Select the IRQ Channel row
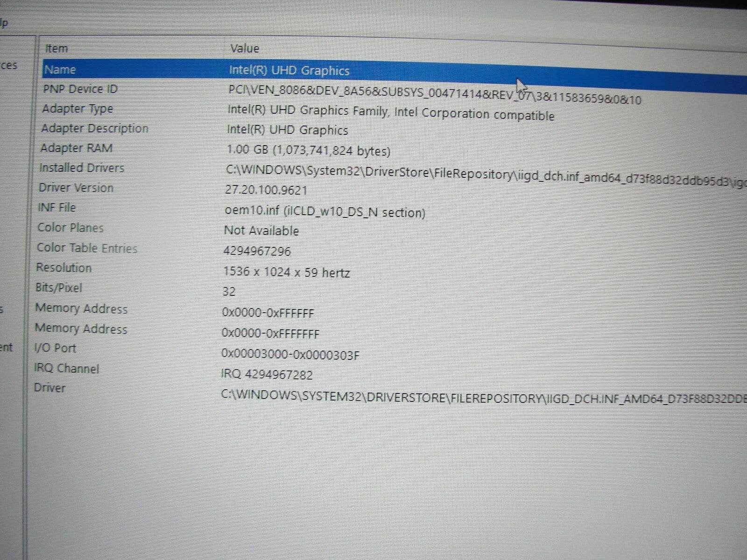This screenshot has height=560, width=747. pos(66,369)
